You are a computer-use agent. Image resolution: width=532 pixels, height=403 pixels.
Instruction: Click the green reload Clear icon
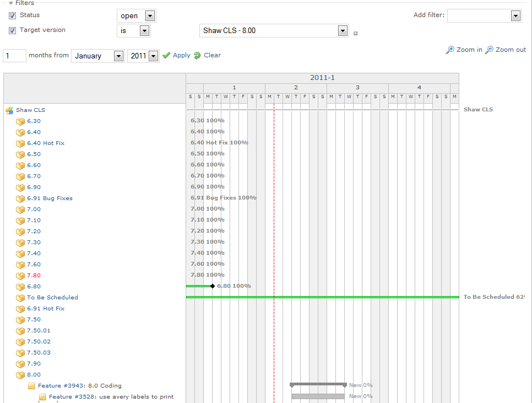click(x=197, y=55)
